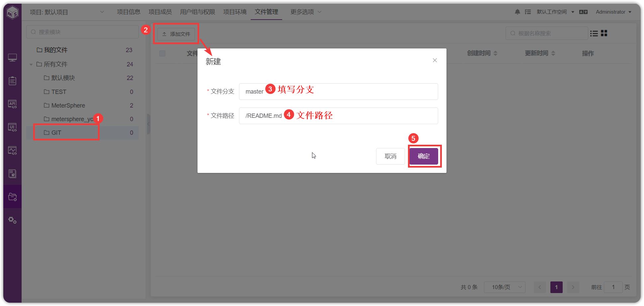Select the GIT folder in tree

(x=82, y=133)
